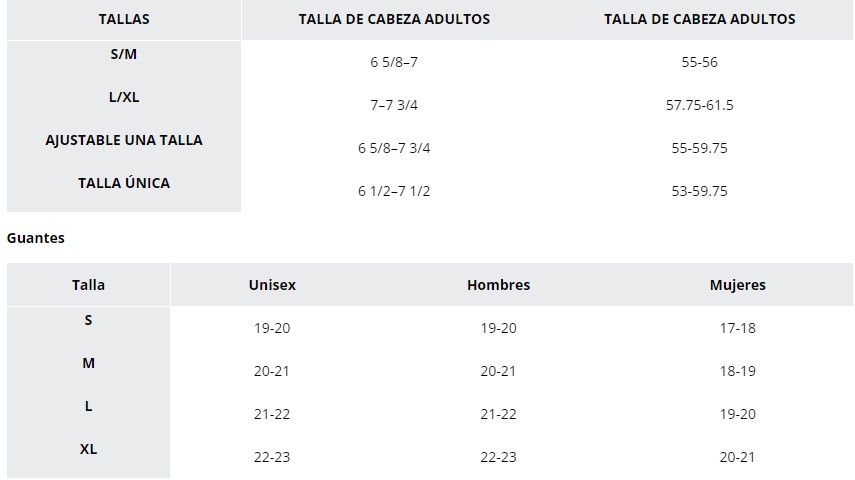The height and width of the screenshot is (480, 855).
Task: Select the TALLA ÚNICA row label
Action: pos(124,183)
